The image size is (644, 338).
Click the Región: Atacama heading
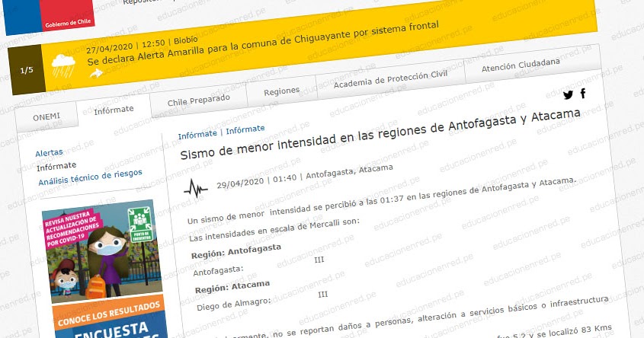tap(232, 287)
